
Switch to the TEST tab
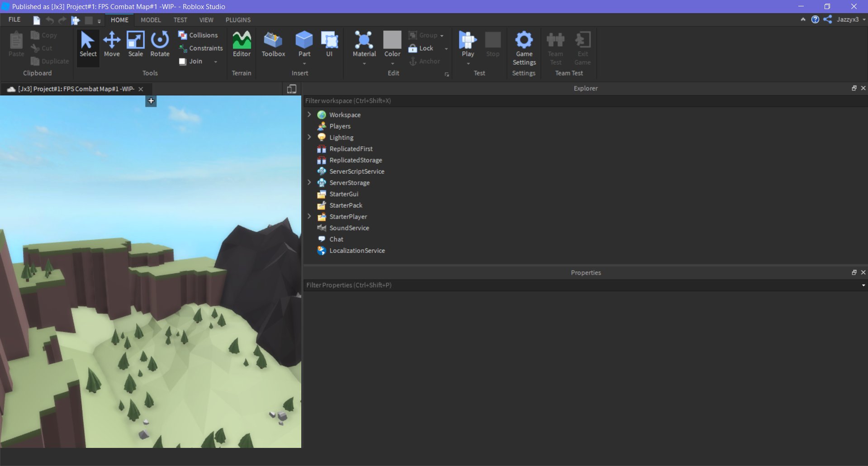click(x=180, y=20)
